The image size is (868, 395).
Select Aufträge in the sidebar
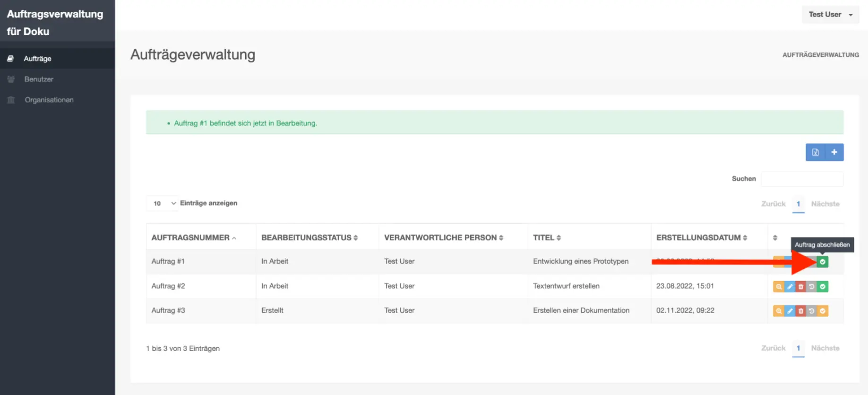click(37, 59)
